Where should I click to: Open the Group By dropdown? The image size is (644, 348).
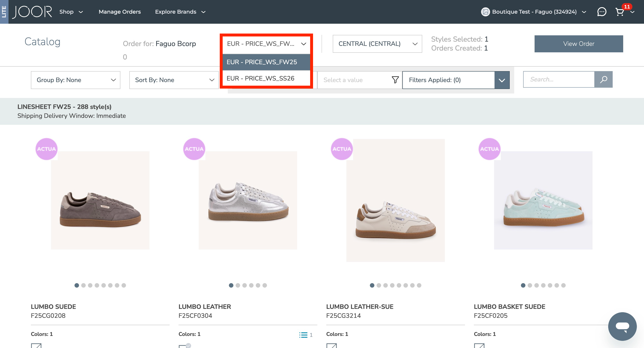75,80
